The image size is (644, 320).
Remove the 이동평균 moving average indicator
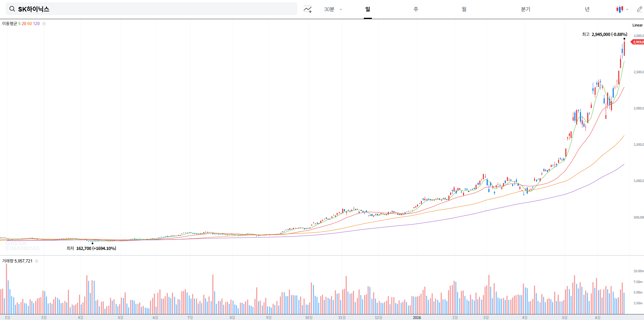point(44,24)
